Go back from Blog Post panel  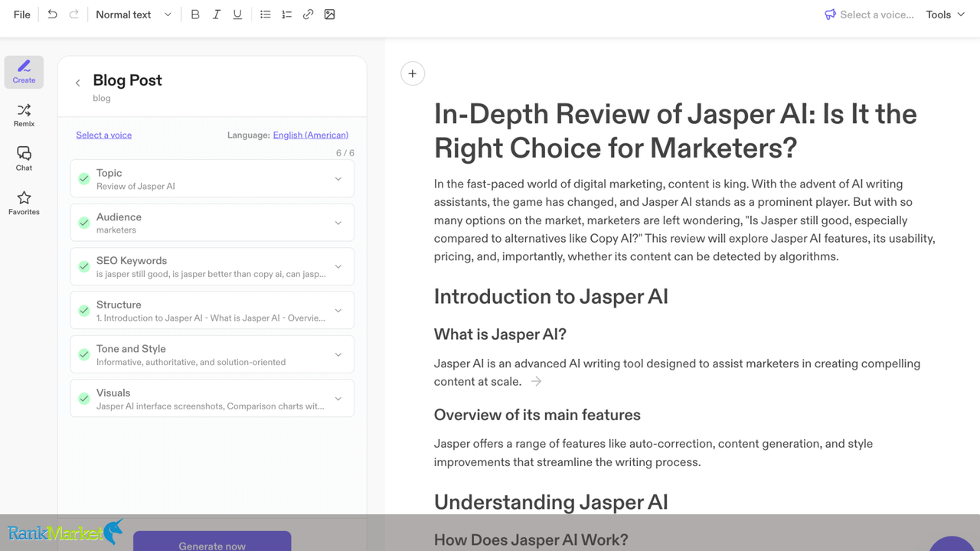(x=77, y=83)
